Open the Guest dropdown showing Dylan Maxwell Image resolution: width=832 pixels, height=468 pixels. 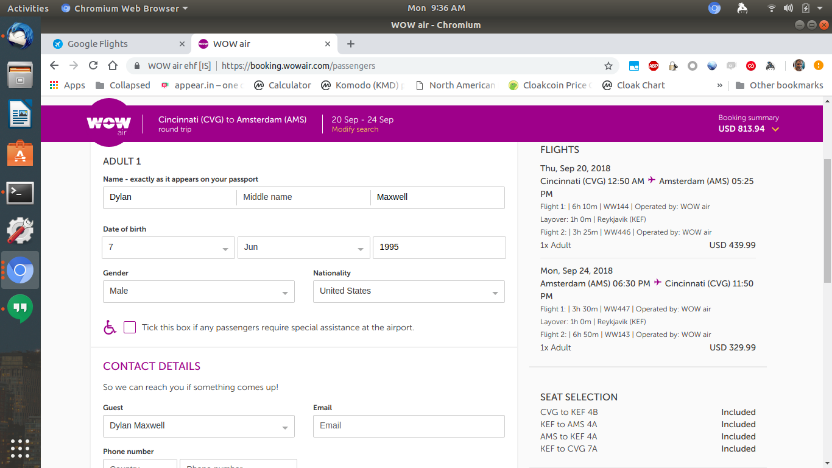click(198, 426)
